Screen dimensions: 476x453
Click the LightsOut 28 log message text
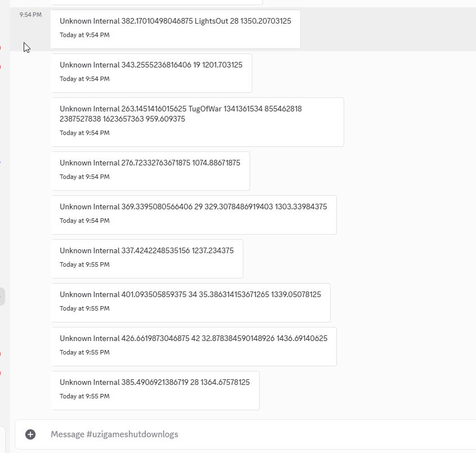pyautogui.click(x=175, y=21)
